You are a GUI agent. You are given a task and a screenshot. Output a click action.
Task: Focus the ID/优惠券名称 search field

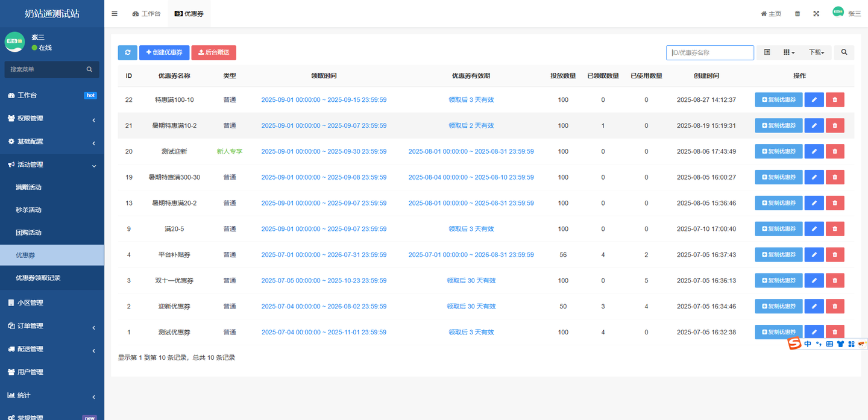coord(709,52)
